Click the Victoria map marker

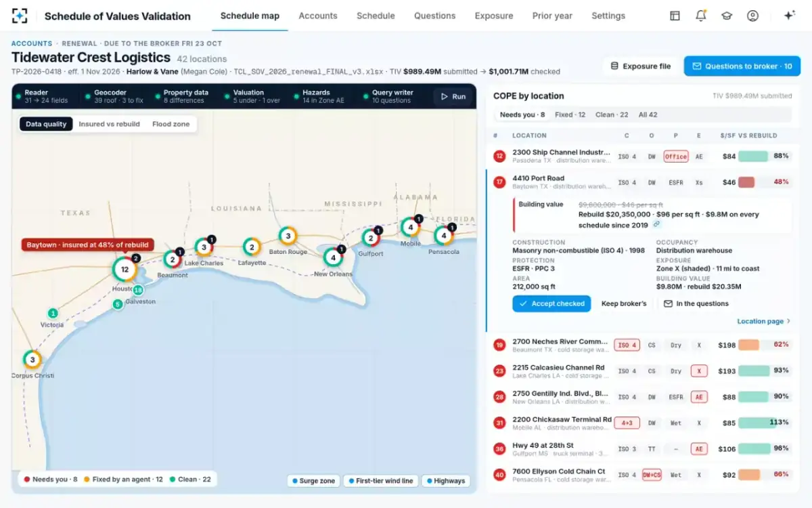(53, 313)
